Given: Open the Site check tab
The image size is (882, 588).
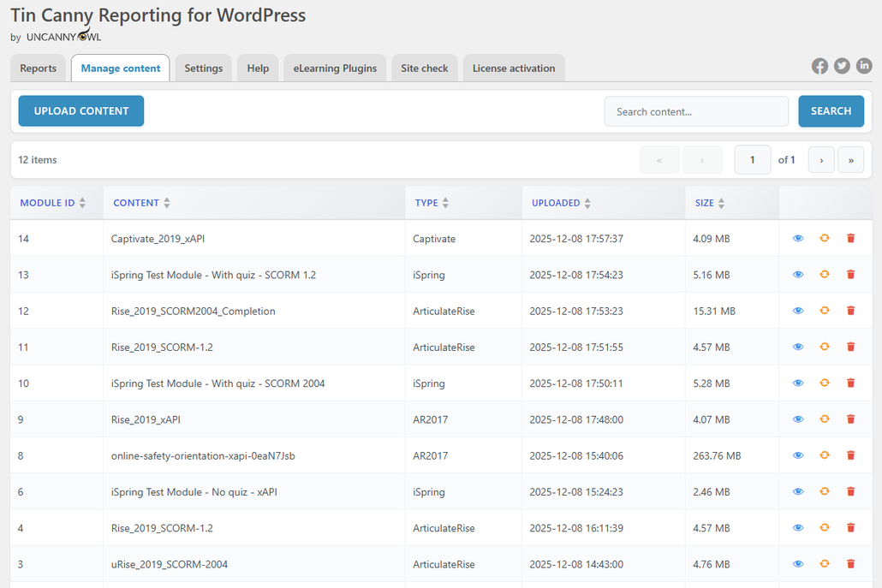Looking at the screenshot, I should (425, 68).
